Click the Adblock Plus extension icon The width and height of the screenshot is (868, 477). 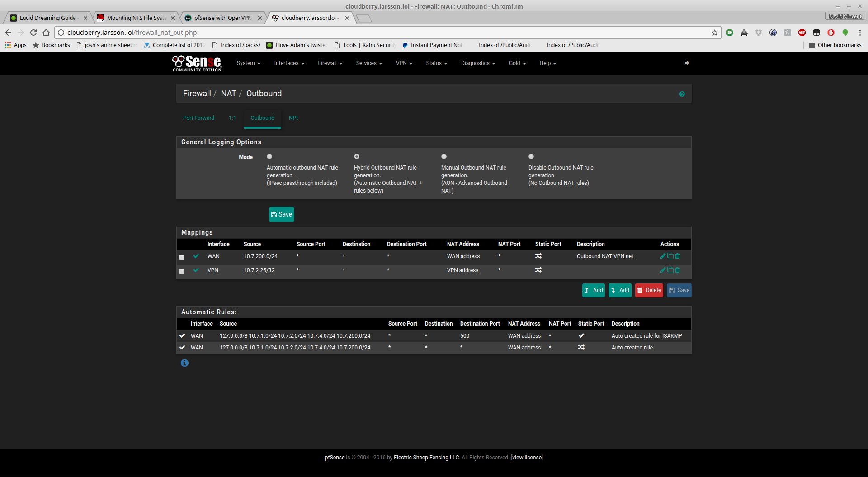[802, 33]
